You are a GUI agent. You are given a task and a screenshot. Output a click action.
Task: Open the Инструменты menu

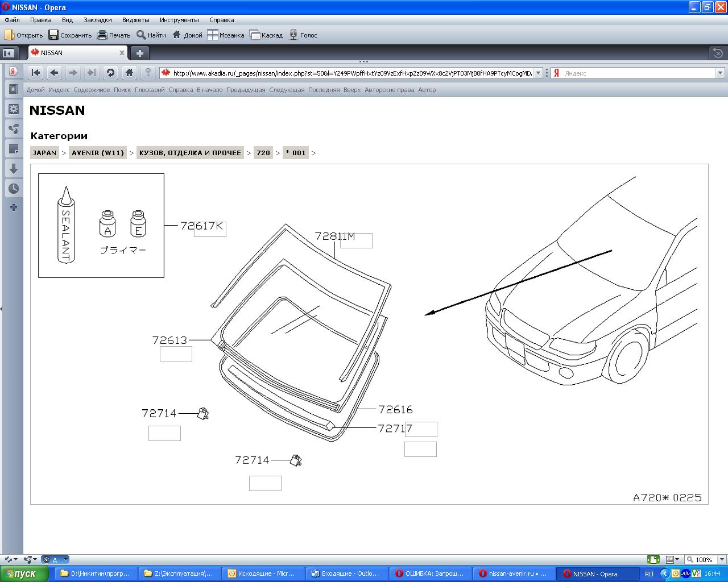click(x=179, y=20)
